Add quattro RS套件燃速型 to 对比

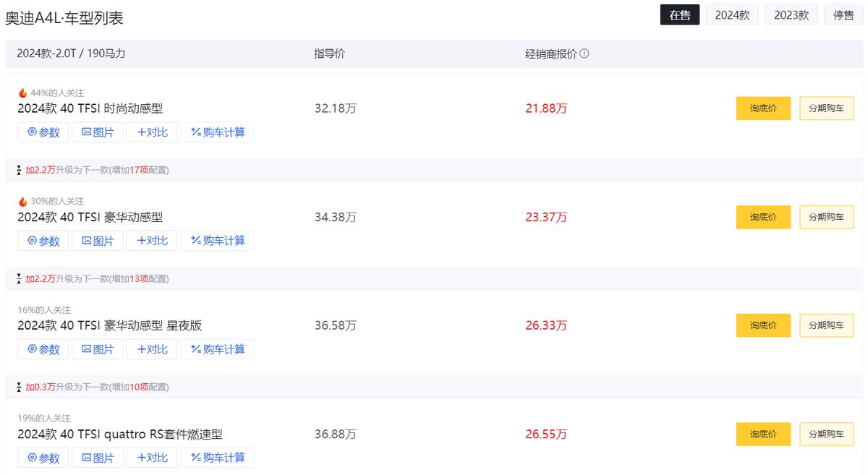[152, 458]
